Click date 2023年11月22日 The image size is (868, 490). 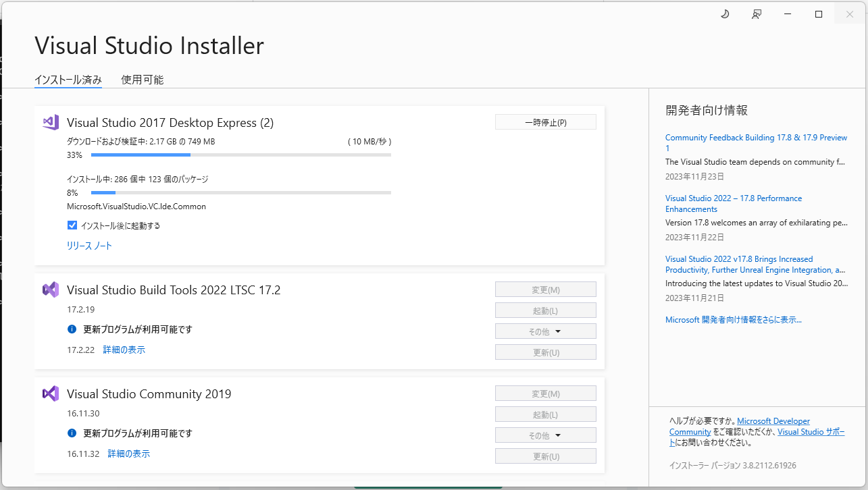point(694,238)
